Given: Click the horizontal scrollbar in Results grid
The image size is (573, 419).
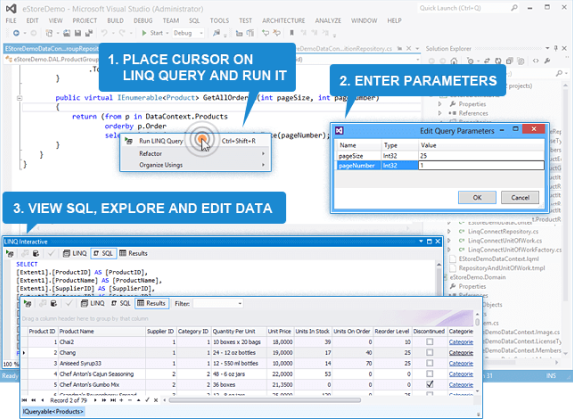Looking at the screenshot, I should click(x=265, y=400).
